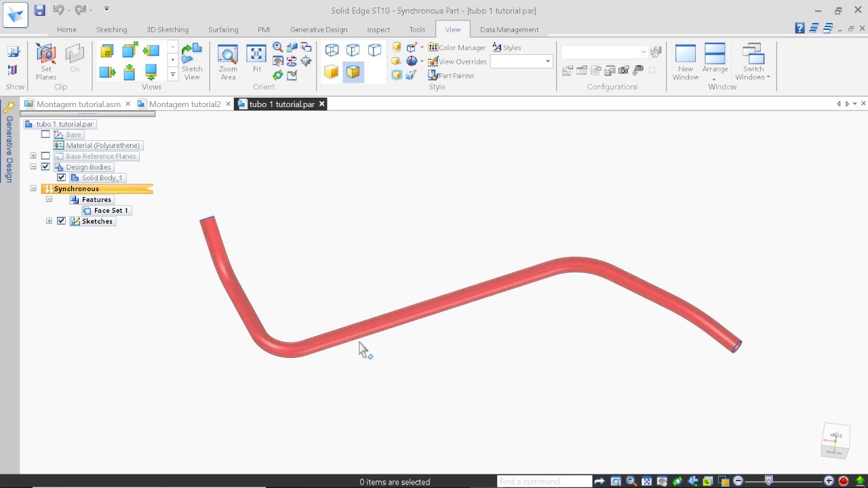The image size is (868, 488).
Task: Open the quick access toolbar customize arrow
Action: click(x=106, y=9)
